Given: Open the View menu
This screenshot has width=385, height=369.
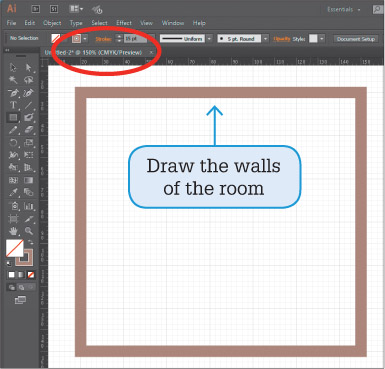Looking at the screenshot, I should [x=146, y=23].
